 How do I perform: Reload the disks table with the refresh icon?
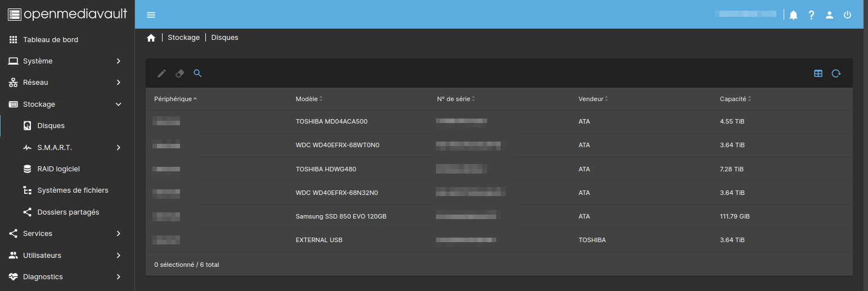click(x=836, y=73)
